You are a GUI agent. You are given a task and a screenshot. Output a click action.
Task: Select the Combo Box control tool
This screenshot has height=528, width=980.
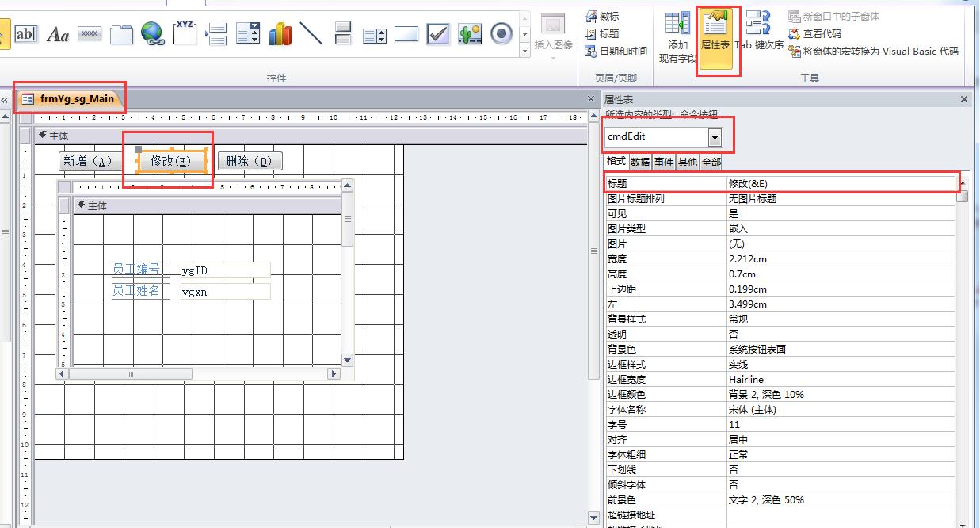[x=248, y=34]
